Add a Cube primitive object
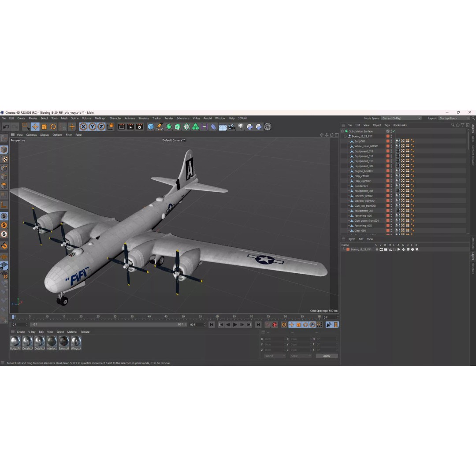The height and width of the screenshot is (476, 476). (151, 126)
